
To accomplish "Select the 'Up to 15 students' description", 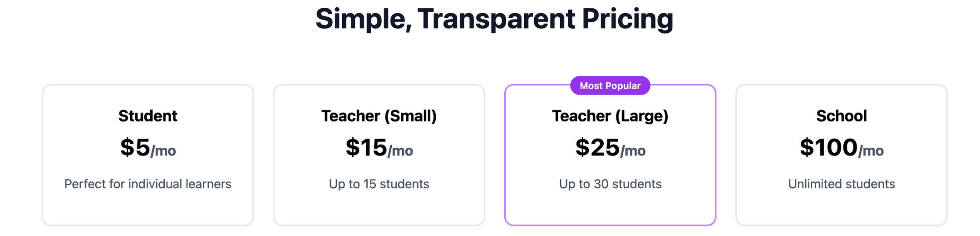I will click(379, 184).
